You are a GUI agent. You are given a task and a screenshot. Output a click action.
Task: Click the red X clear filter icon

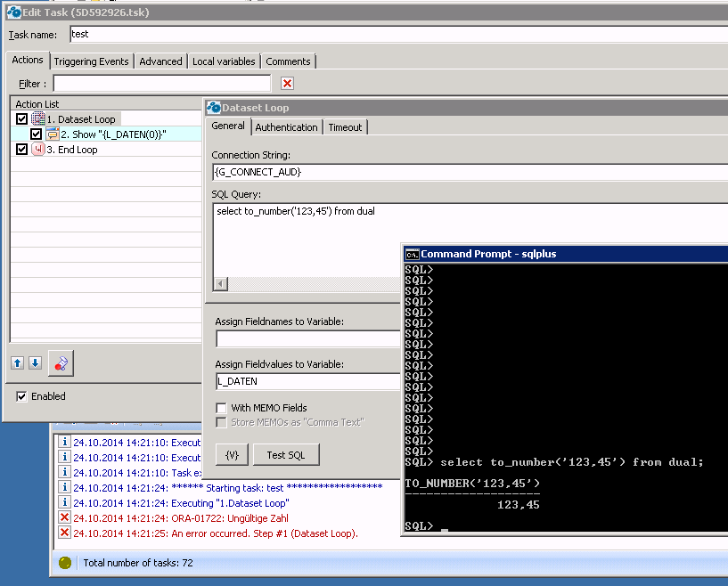288,84
